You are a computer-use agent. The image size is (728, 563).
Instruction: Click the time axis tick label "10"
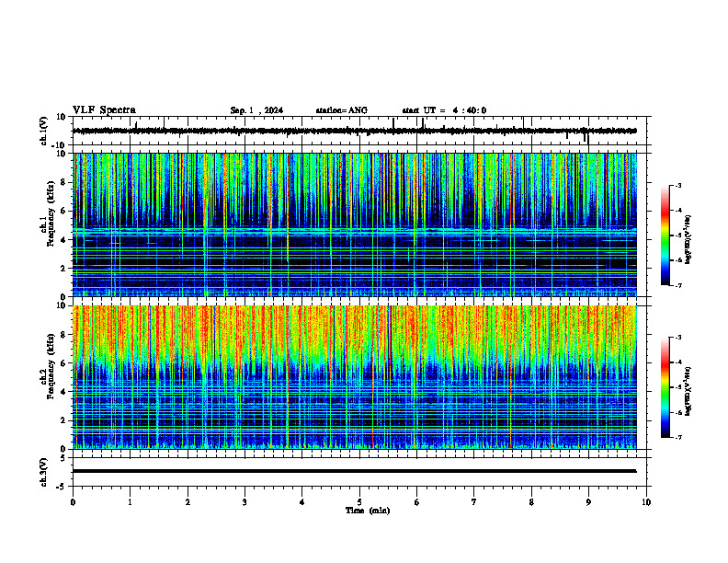[x=646, y=502]
